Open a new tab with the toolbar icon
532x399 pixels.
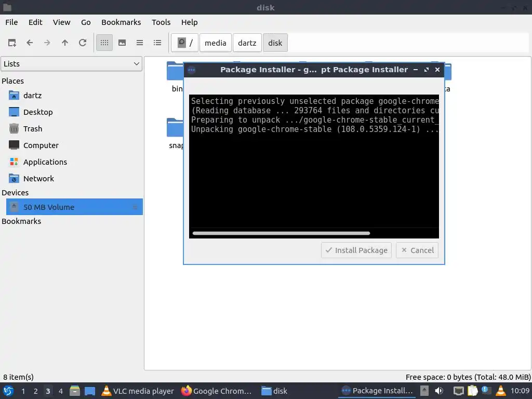12,43
